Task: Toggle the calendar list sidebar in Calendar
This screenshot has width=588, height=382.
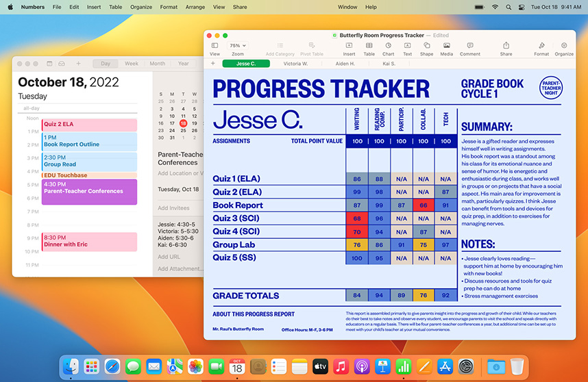Action: click(50, 64)
